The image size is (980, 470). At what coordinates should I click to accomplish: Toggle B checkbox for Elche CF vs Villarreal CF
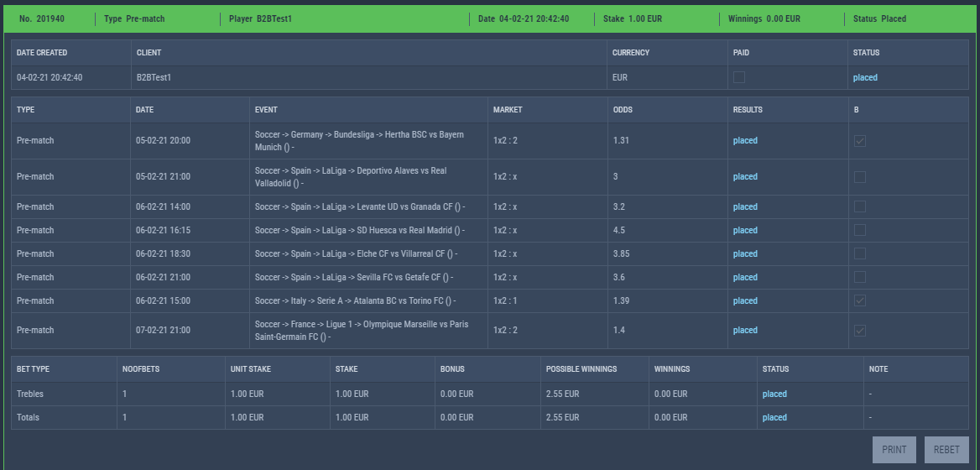click(860, 253)
